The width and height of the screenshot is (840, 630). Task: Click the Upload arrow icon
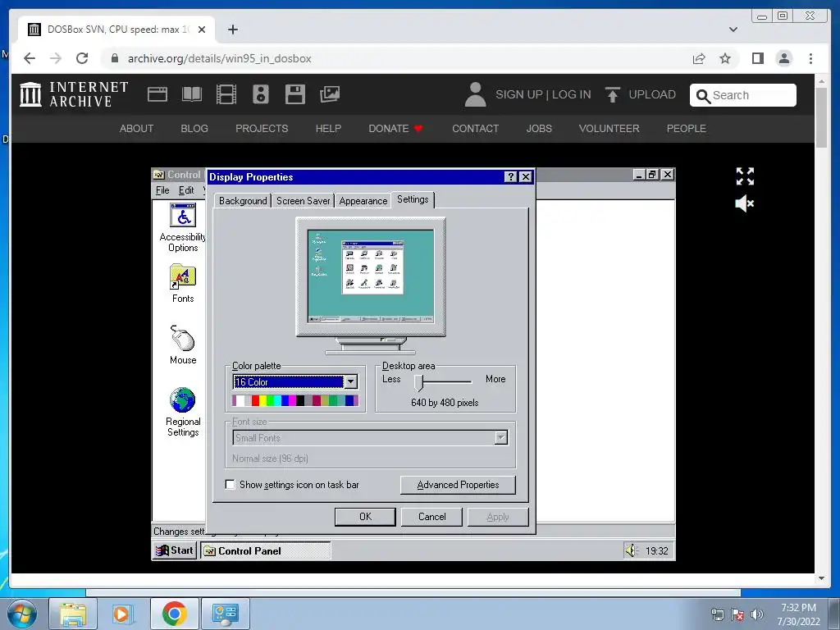coord(612,94)
